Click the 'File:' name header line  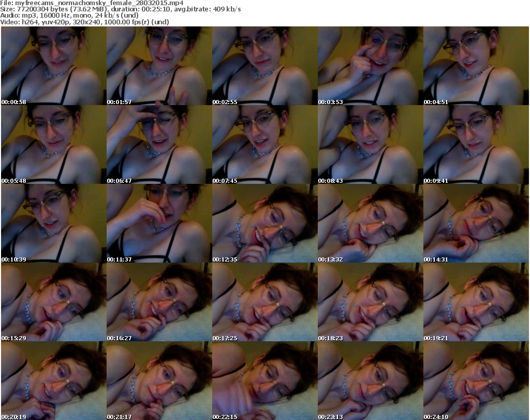[92, 3]
